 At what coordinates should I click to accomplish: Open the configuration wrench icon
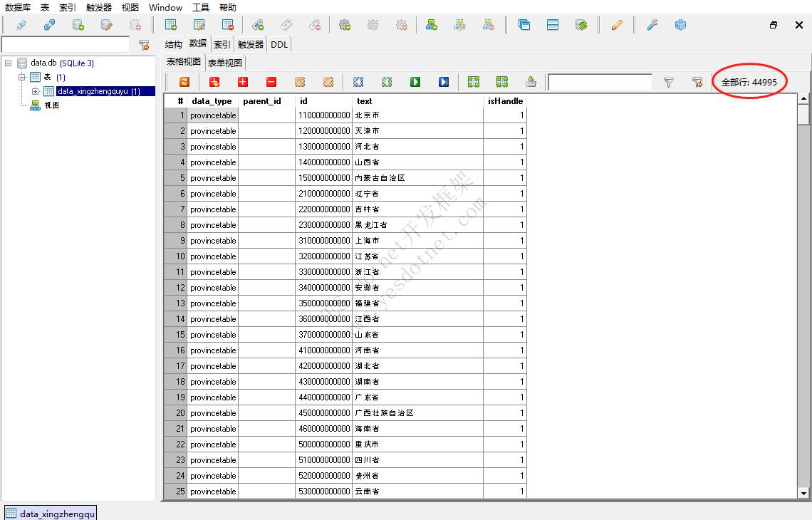652,25
